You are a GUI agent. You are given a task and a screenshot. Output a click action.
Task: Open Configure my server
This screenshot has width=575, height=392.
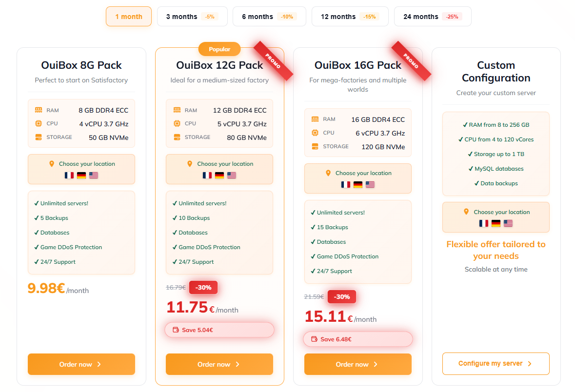coord(496,364)
